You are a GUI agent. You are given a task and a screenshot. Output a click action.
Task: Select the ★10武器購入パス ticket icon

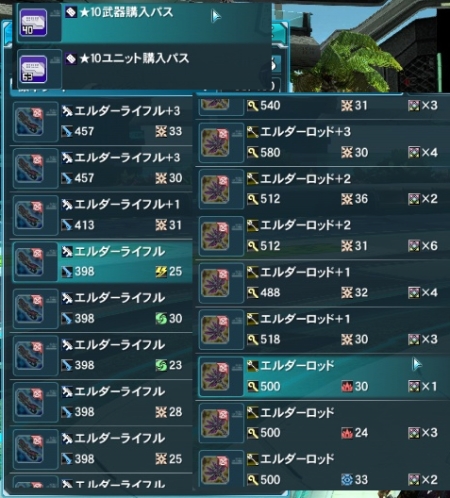[33, 23]
